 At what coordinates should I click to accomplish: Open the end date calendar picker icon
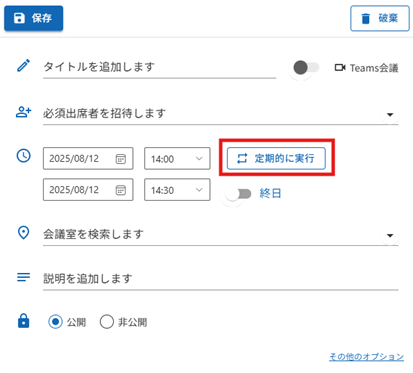(x=121, y=190)
